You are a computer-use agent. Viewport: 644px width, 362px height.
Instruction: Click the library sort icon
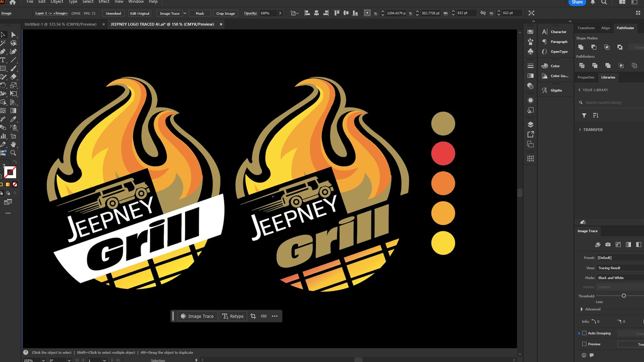[x=596, y=115]
